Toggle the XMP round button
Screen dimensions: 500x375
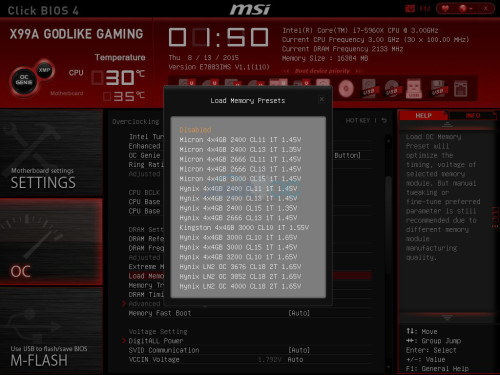tap(45, 70)
